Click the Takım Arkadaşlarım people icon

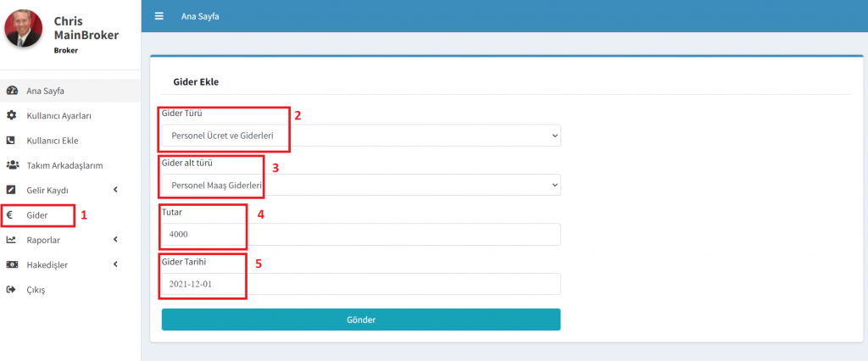[x=12, y=165]
